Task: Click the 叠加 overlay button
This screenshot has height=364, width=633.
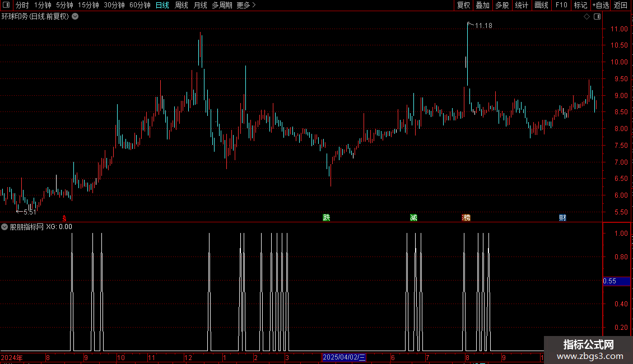Action: (x=482, y=5)
